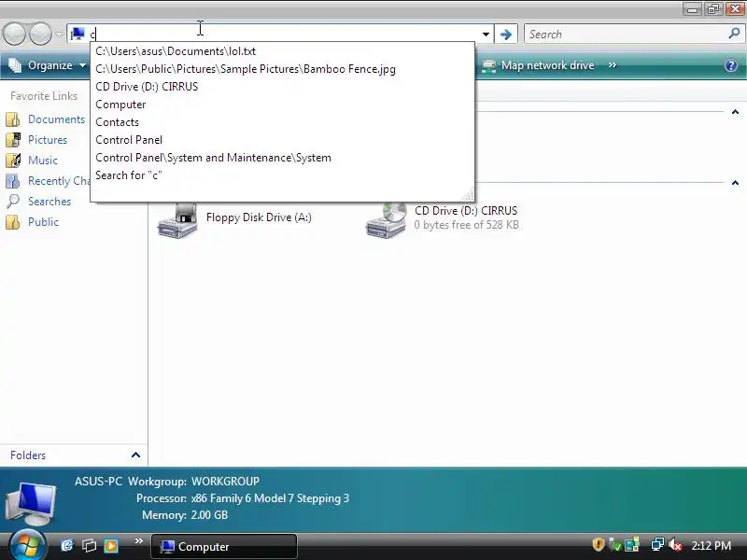Open Recently Changed favorite link
The image size is (747, 560).
[59, 181]
